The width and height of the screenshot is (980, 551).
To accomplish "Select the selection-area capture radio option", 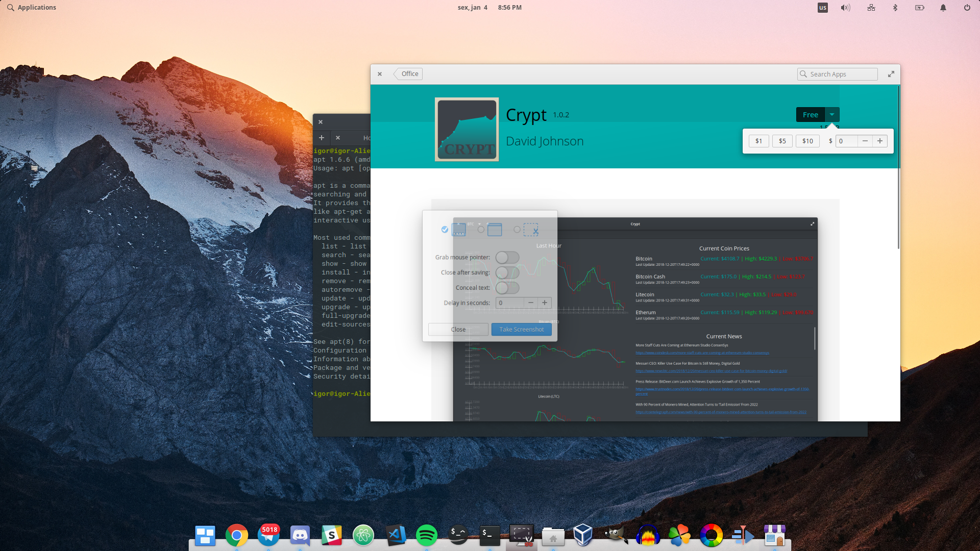I will click(x=517, y=230).
